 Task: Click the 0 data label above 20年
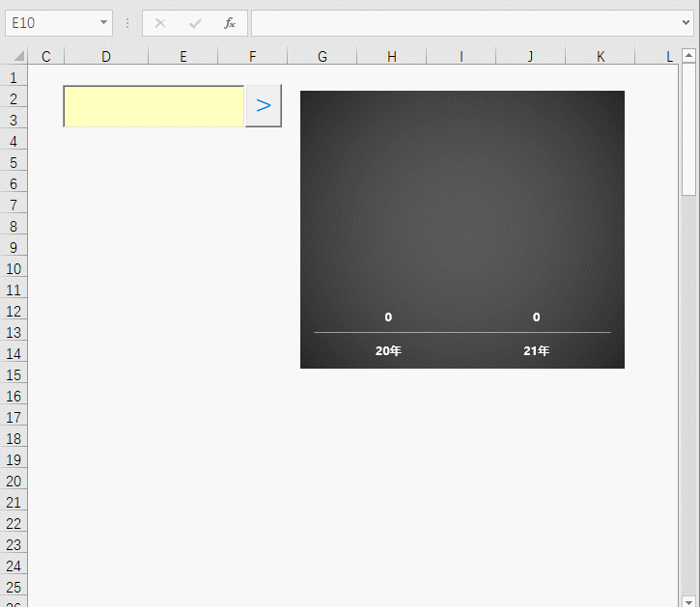(388, 317)
